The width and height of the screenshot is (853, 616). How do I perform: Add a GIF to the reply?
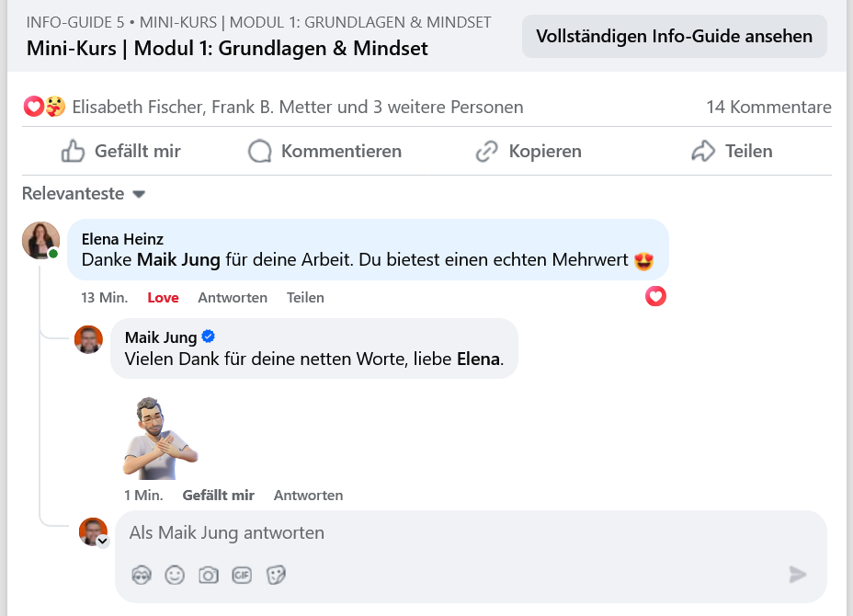click(242, 575)
